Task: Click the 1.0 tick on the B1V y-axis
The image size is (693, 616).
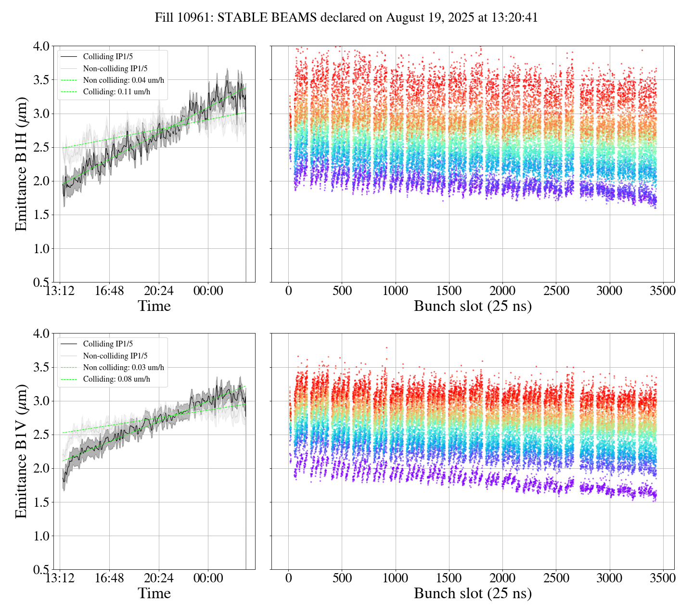Action: (x=40, y=536)
